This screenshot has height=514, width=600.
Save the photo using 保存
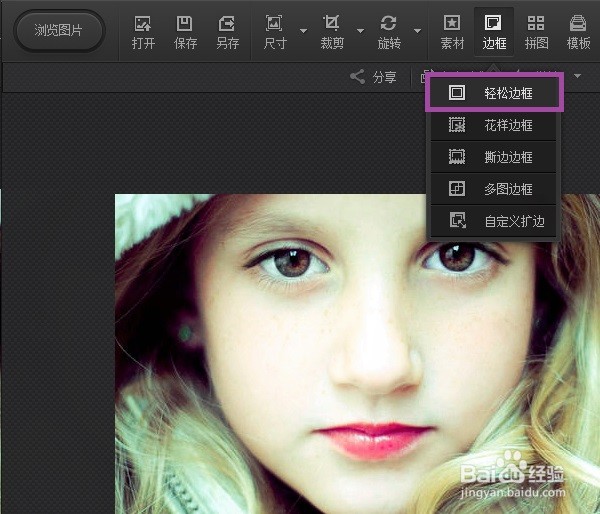click(185, 33)
